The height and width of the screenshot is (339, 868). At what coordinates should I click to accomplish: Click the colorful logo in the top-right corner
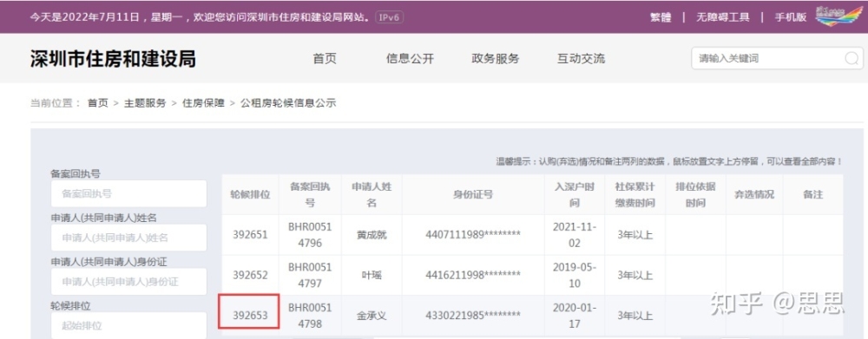coord(838,16)
